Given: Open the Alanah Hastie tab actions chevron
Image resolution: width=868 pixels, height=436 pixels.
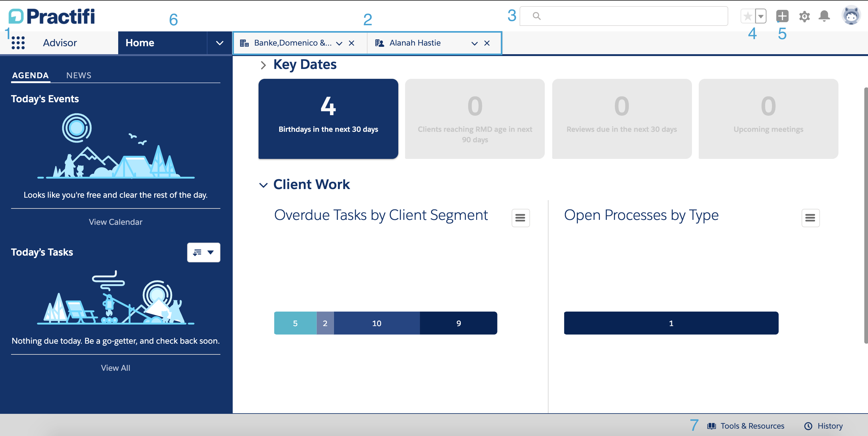Looking at the screenshot, I should 474,43.
